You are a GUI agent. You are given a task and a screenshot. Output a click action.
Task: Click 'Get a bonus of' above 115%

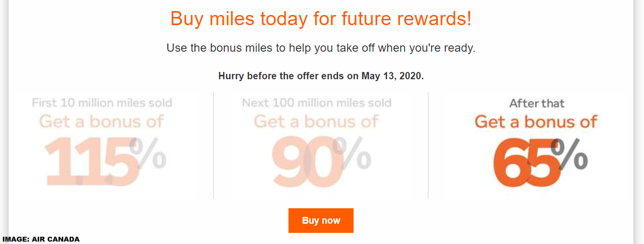point(102,121)
